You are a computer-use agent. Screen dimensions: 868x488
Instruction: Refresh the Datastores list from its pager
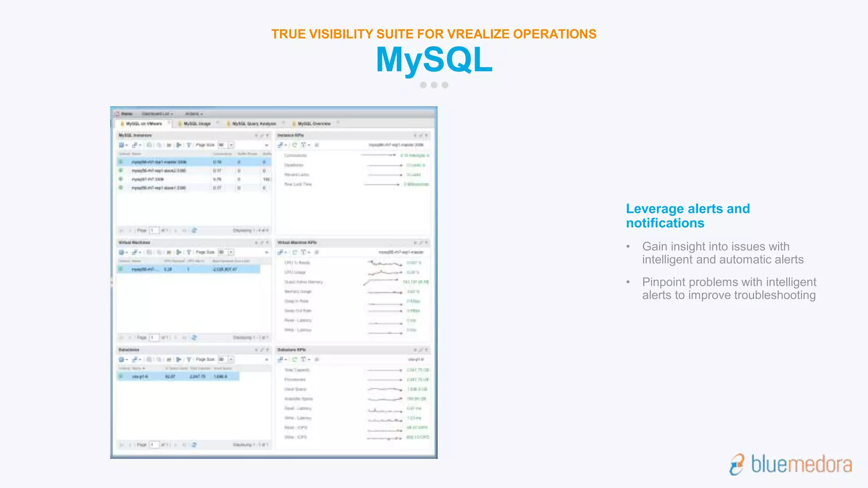194,445
